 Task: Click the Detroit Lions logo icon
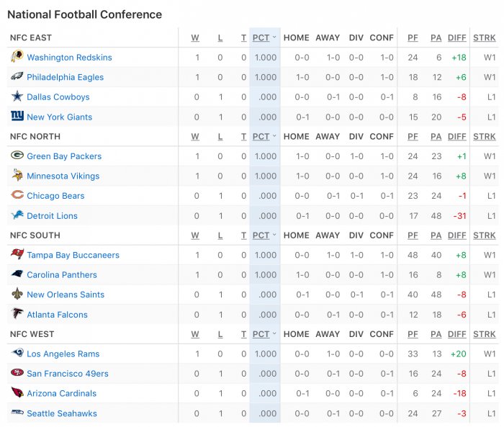coord(17,215)
